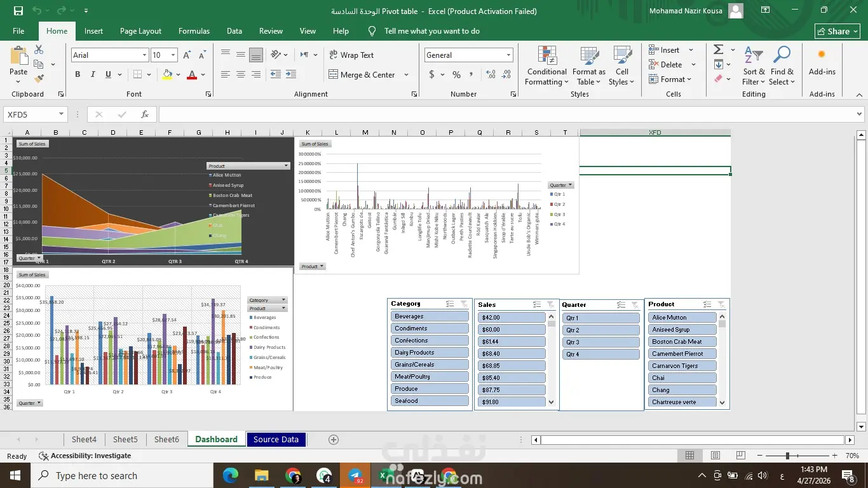Clear filter on the Category slicer
Screen dimensions: 868x488
[x=464, y=304]
